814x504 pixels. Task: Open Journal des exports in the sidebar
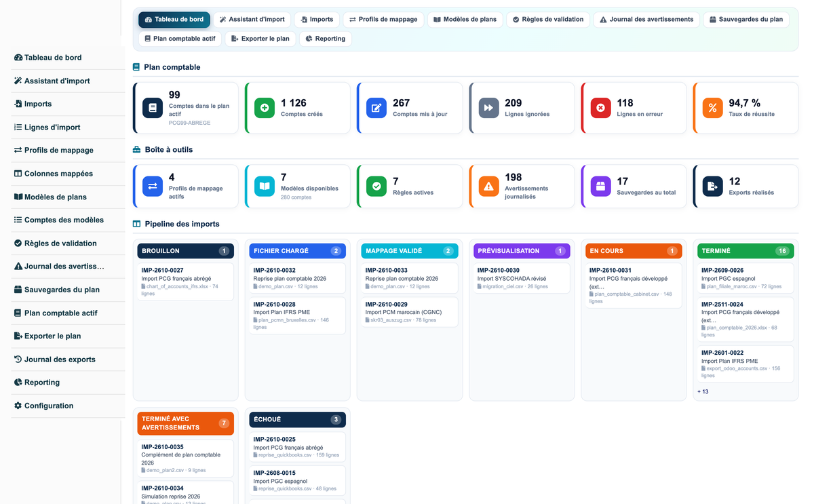click(67, 360)
